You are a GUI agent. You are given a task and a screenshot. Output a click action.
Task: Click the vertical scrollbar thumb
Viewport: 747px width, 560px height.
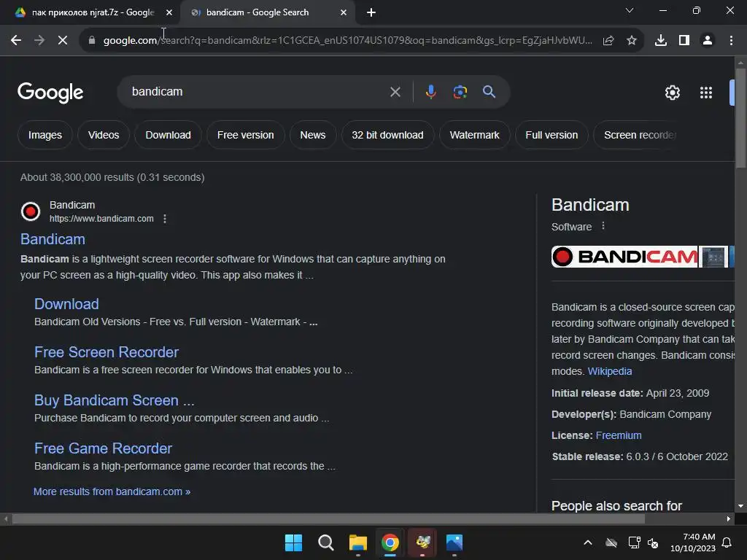740,117
